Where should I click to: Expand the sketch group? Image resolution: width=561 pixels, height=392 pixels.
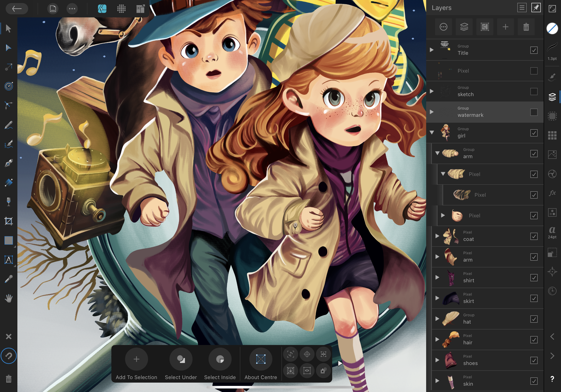(432, 91)
